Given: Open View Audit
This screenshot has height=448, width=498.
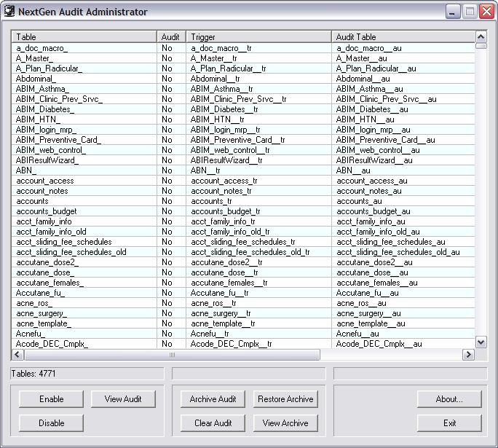Looking at the screenshot, I should point(123,399).
